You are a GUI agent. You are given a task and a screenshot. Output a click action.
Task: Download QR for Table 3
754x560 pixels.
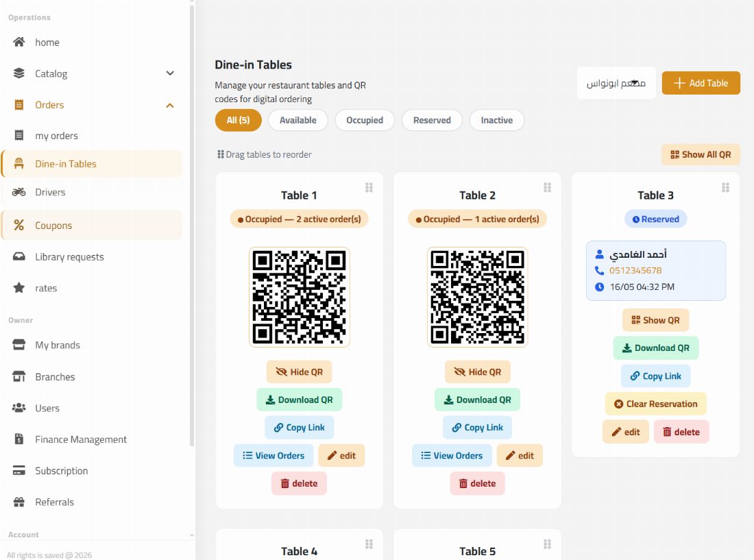655,348
